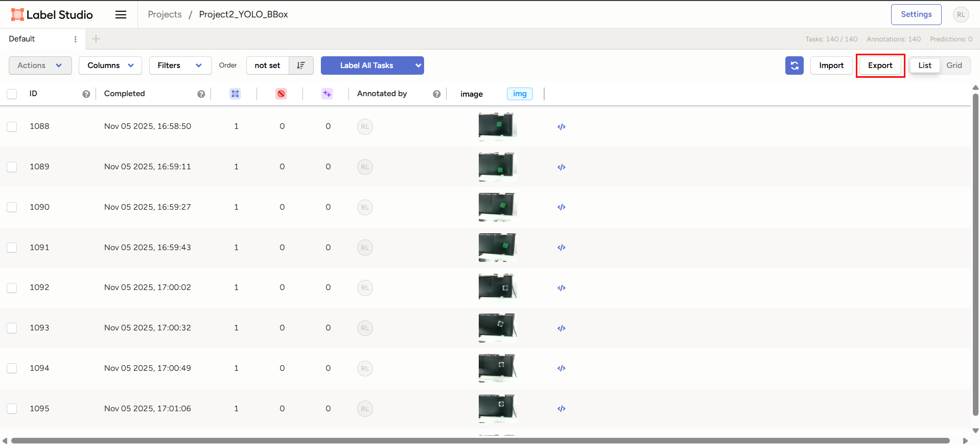
Task: Click the total annotations column icon
Action: [235, 94]
